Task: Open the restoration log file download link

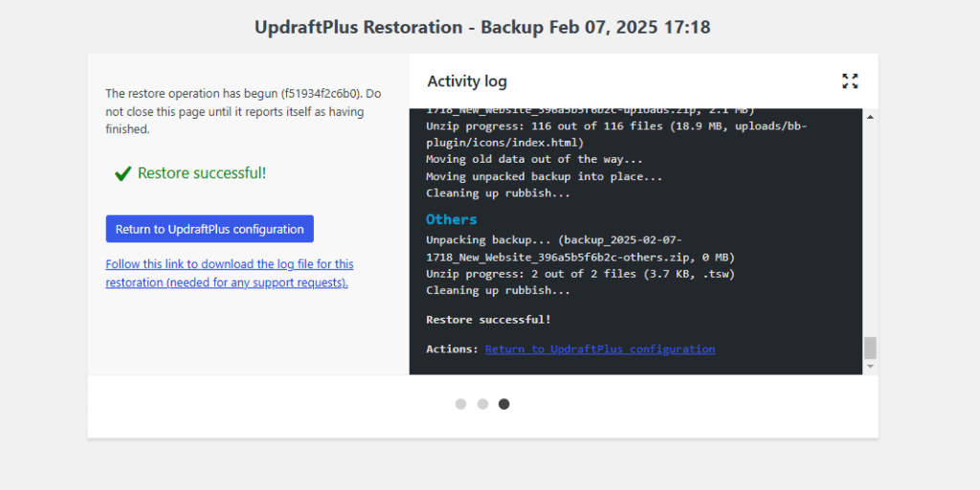Action: 230,273
